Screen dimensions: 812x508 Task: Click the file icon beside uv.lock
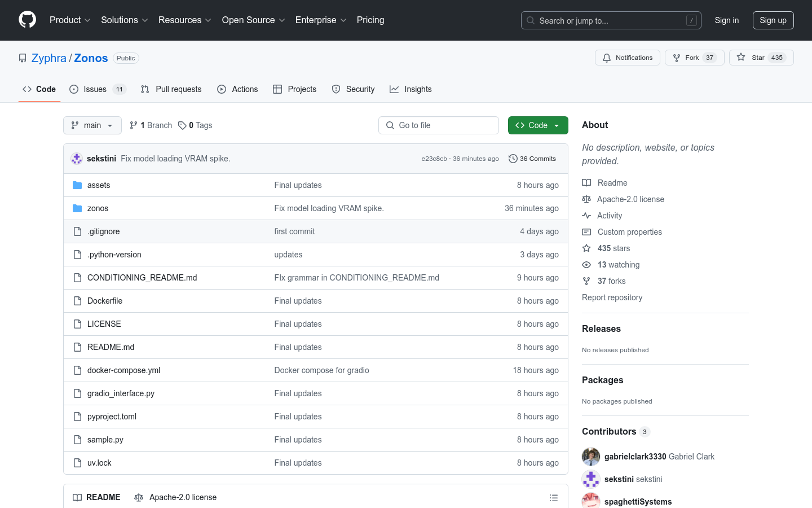77,463
